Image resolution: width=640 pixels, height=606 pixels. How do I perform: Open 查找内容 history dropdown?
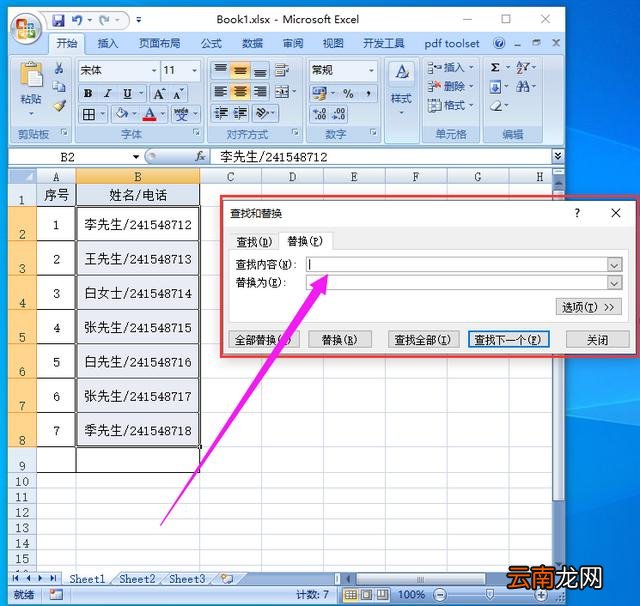(614, 265)
